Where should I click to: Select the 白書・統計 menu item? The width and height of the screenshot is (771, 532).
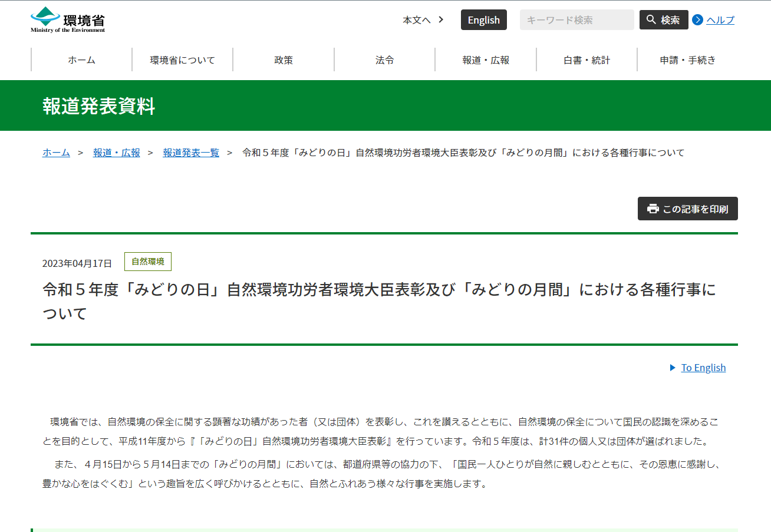(585, 60)
